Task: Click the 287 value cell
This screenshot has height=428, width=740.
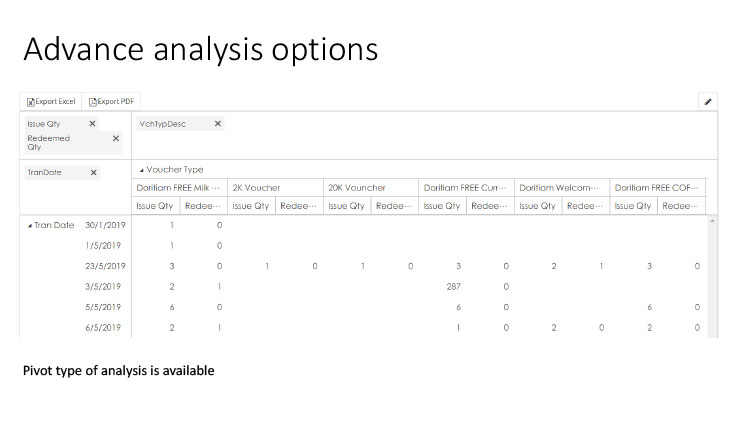Action: click(451, 286)
